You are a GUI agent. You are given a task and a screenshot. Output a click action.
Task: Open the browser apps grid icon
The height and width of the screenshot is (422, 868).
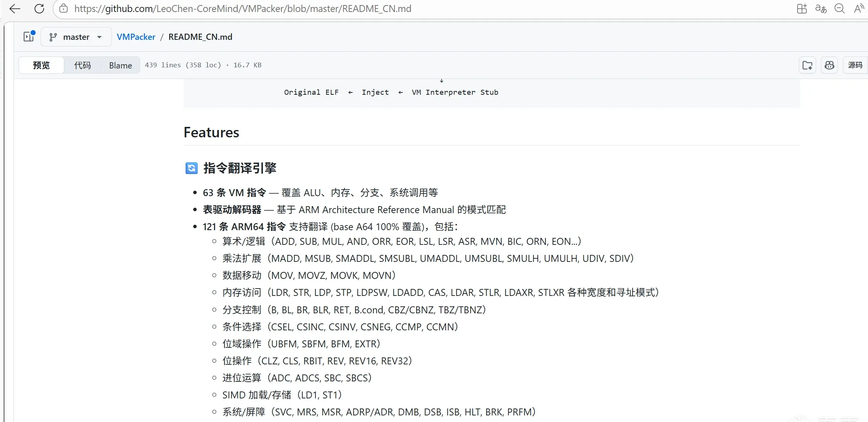click(x=802, y=9)
